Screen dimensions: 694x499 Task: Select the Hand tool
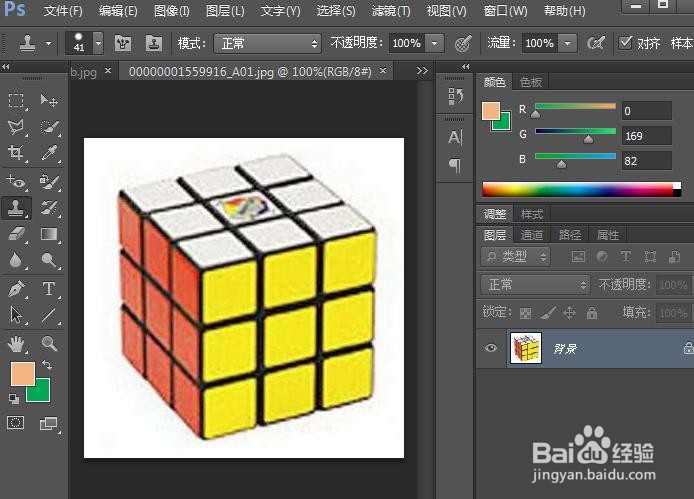pyautogui.click(x=16, y=343)
